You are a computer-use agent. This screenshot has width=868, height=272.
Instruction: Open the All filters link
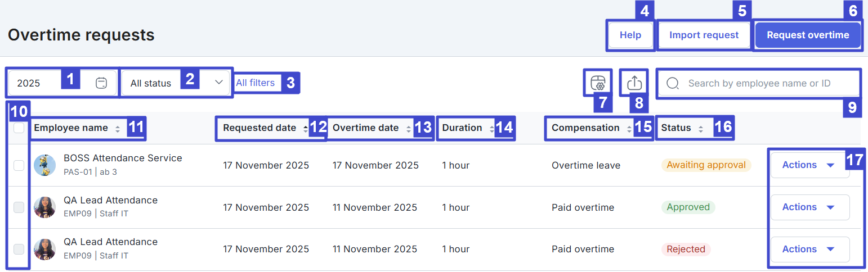click(255, 83)
